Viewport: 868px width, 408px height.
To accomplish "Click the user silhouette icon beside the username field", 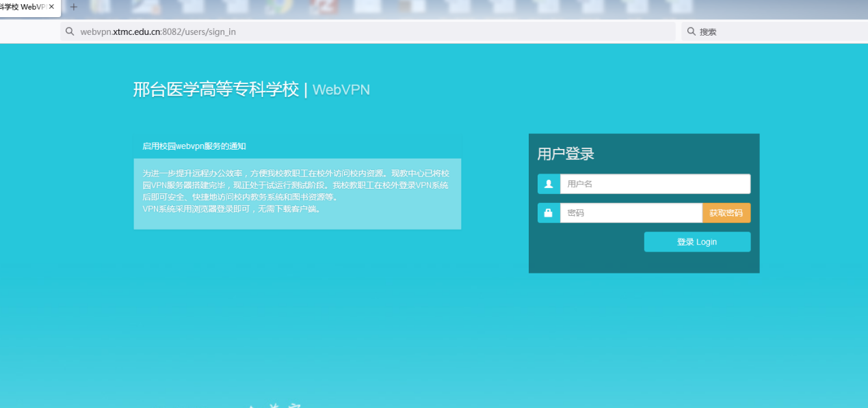I will pos(549,183).
